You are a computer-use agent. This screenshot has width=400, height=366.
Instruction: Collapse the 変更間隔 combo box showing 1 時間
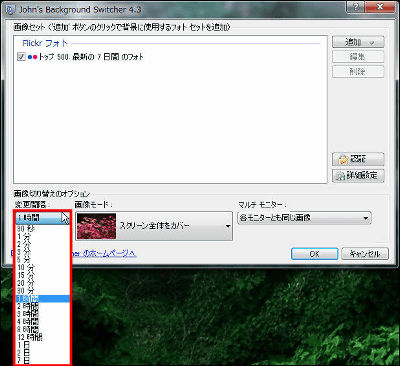point(43,218)
